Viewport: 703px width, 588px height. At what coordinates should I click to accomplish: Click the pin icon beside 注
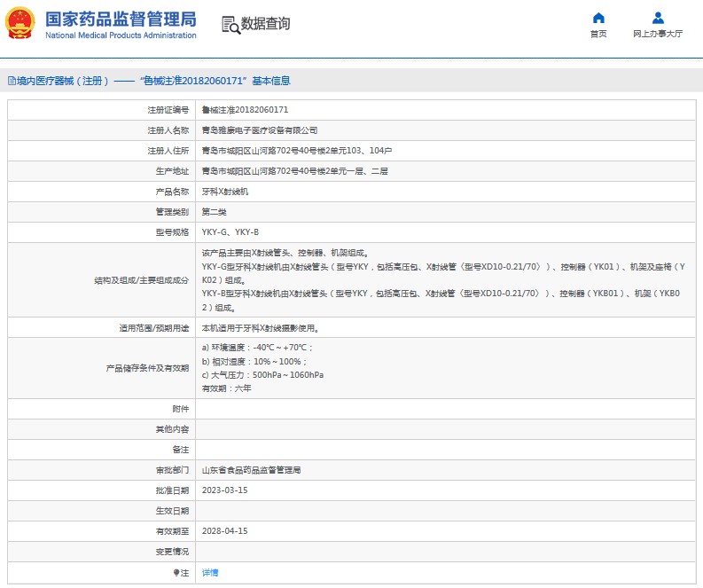tap(176, 573)
